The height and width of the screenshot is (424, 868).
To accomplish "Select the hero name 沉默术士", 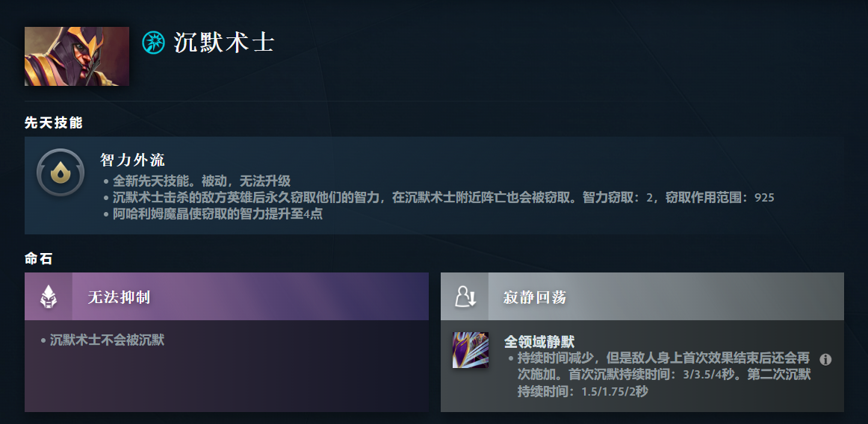I will click(224, 43).
